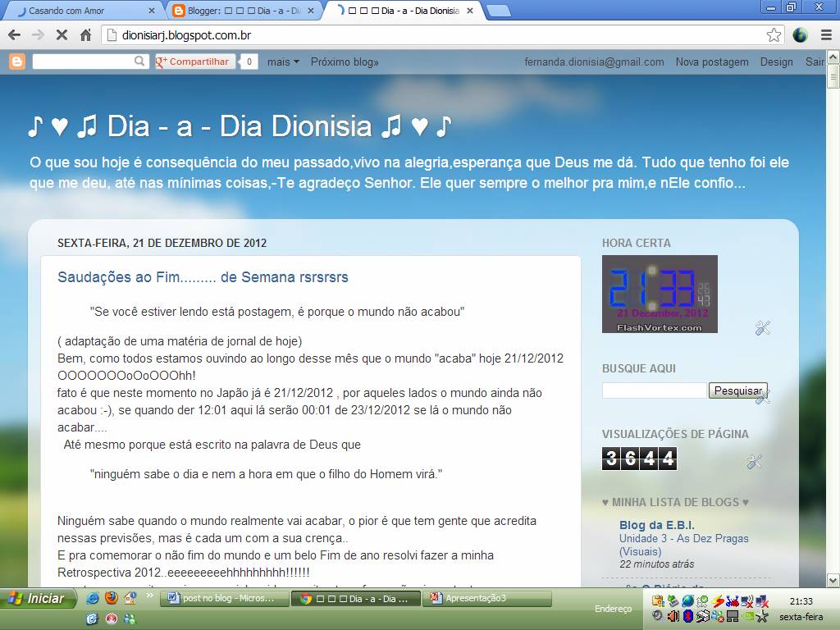Click the scrollbar up arrow
Viewport: 840px width, 630px height.
coord(833,57)
